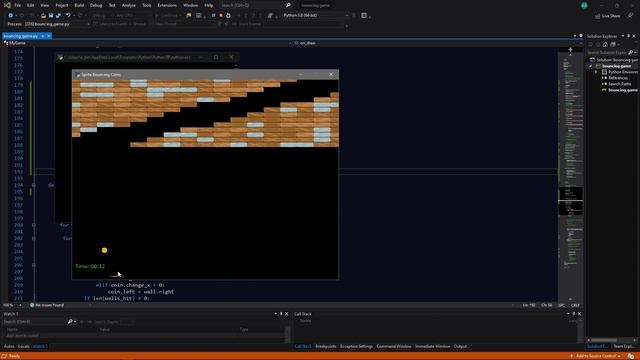640x360 pixels.
Task: Collapse the code fold at line 202
Action: pyautogui.click(x=34, y=238)
